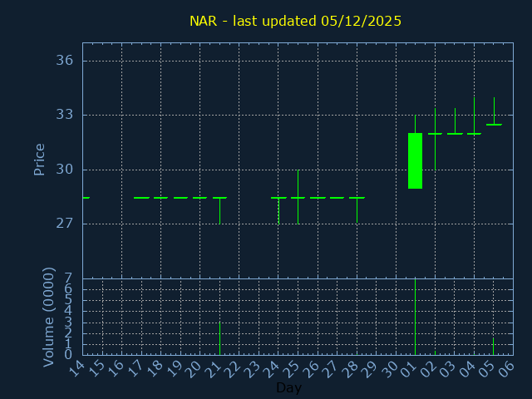Select the 33 price tick label
532x399 pixels.
[x=65, y=115]
